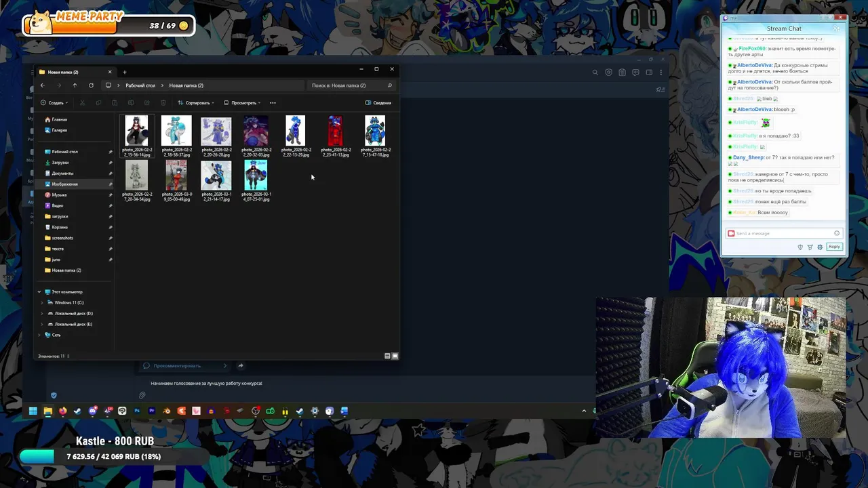Click the Reply button in Stream Chat
This screenshot has width=868, height=488.
[x=834, y=247]
